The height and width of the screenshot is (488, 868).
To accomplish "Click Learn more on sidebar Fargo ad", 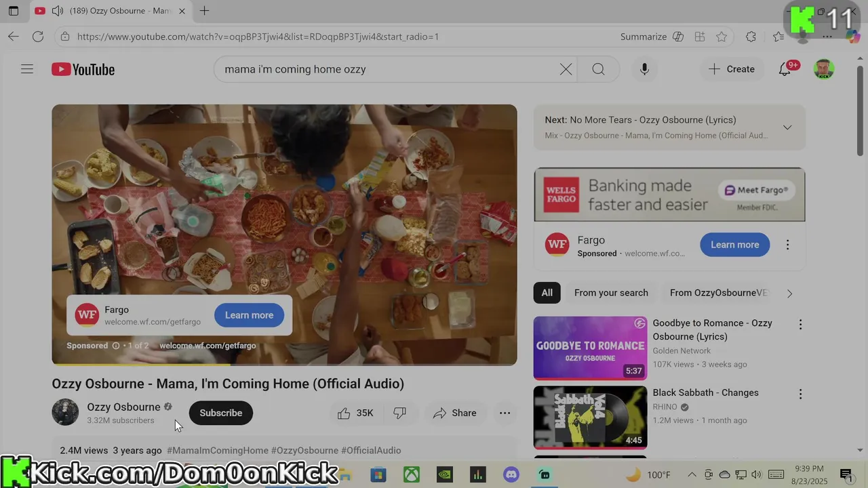I will 735,245.
